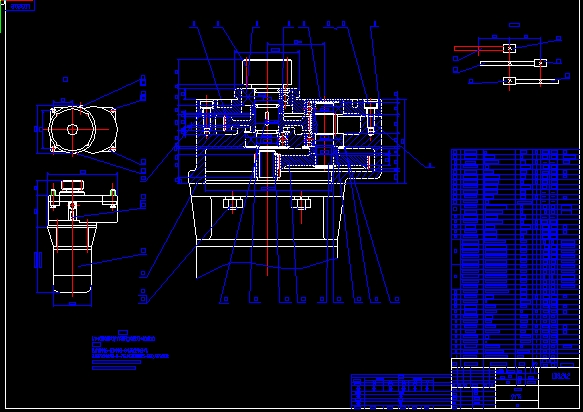Click the red input shaft in the gear schematic
The height and width of the screenshot is (412, 583).
(x=479, y=49)
